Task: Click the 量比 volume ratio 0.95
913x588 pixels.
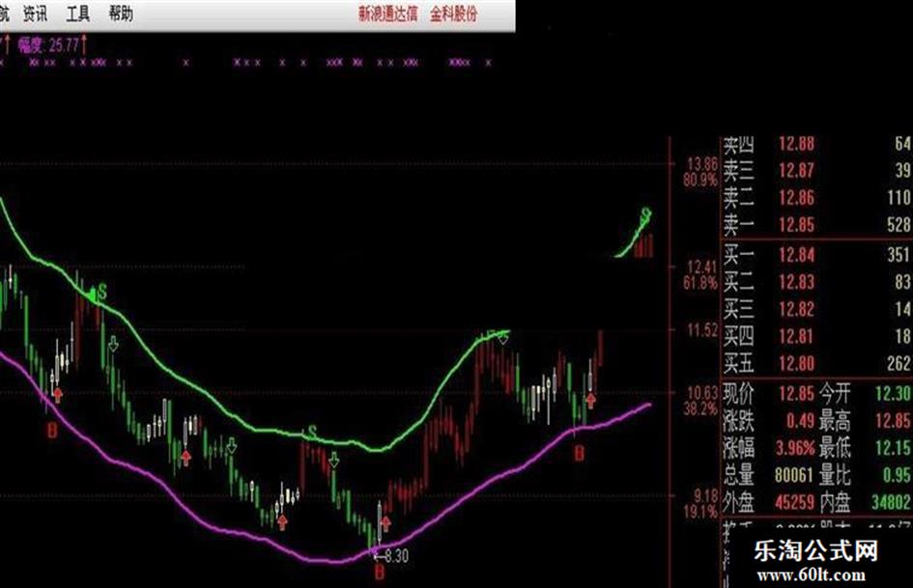Action: [x=897, y=475]
